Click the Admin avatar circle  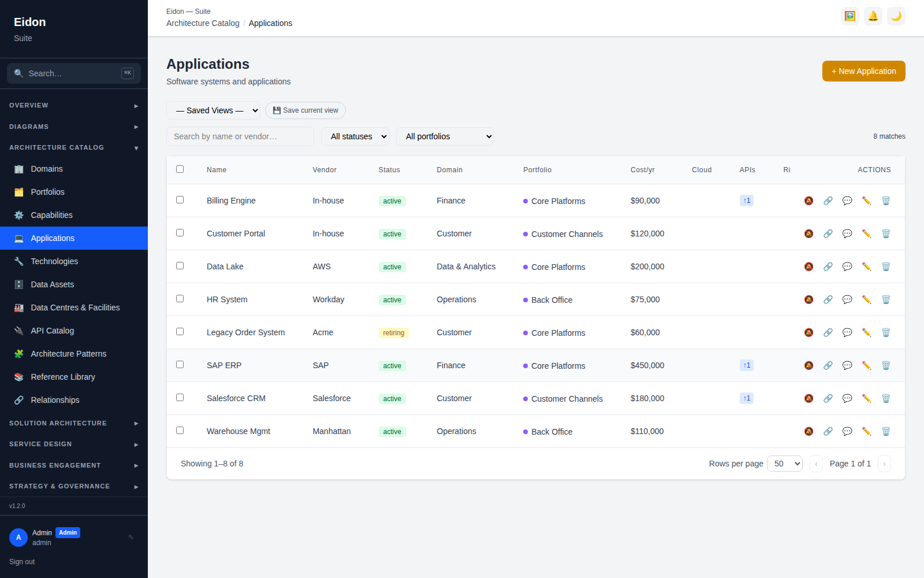18,538
